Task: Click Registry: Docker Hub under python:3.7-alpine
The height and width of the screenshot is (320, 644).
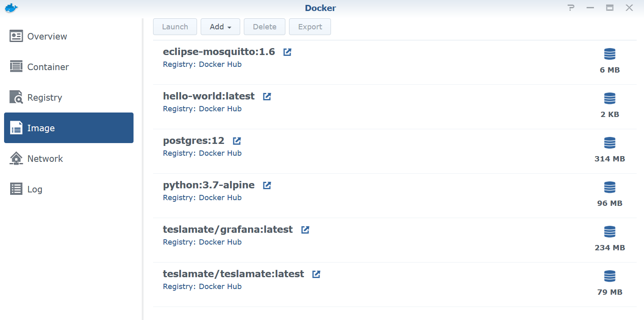Action: click(x=202, y=198)
